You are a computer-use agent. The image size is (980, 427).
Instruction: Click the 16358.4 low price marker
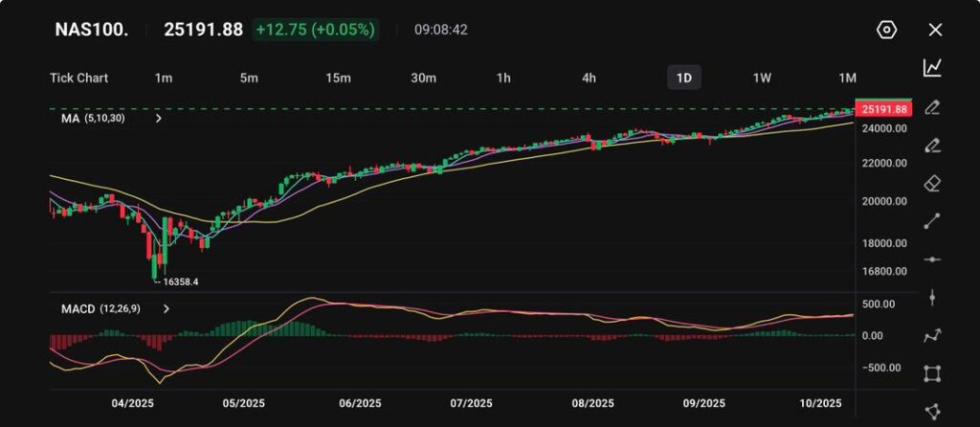[x=179, y=282]
